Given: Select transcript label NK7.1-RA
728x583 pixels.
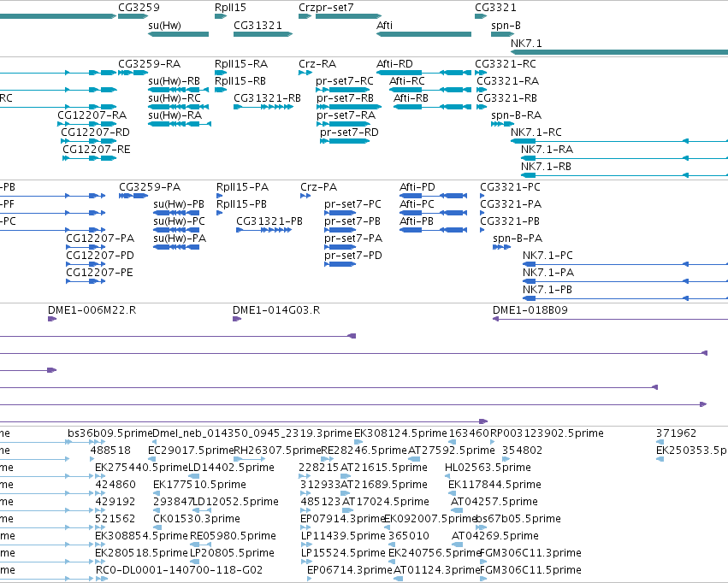Looking at the screenshot, I should [547, 150].
